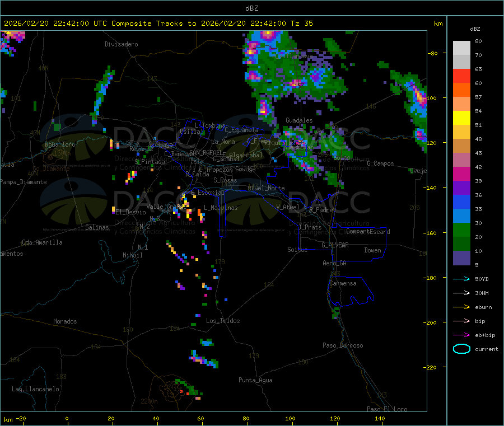Click the cyan 50YD arrow legend icon
The width and height of the screenshot is (504, 426).
[461, 279]
